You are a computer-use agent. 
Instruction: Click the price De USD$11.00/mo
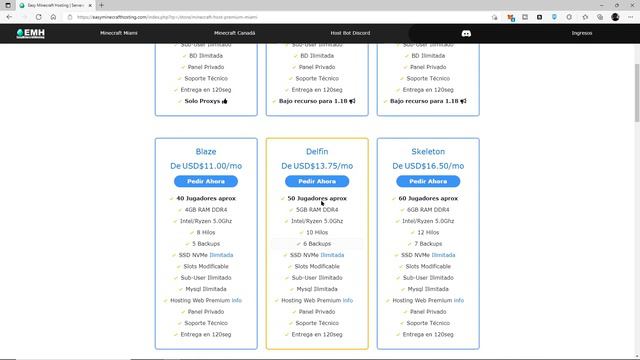[x=206, y=166]
